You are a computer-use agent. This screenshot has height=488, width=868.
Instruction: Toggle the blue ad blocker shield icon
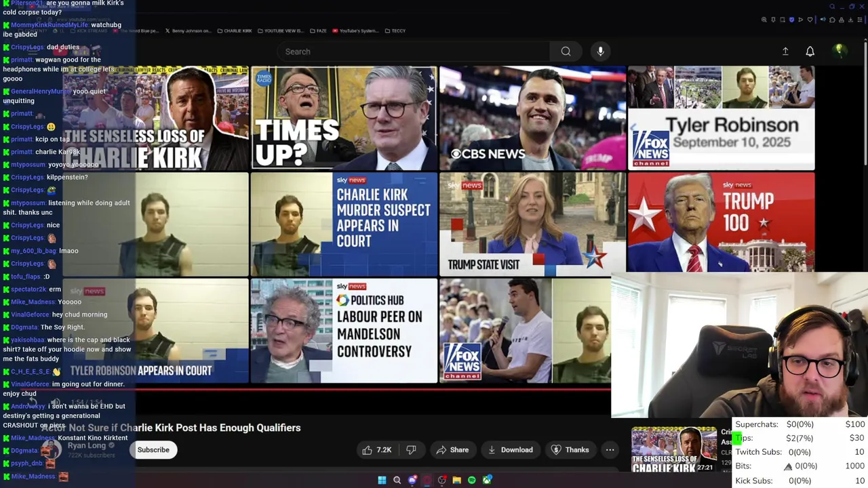(792, 20)
